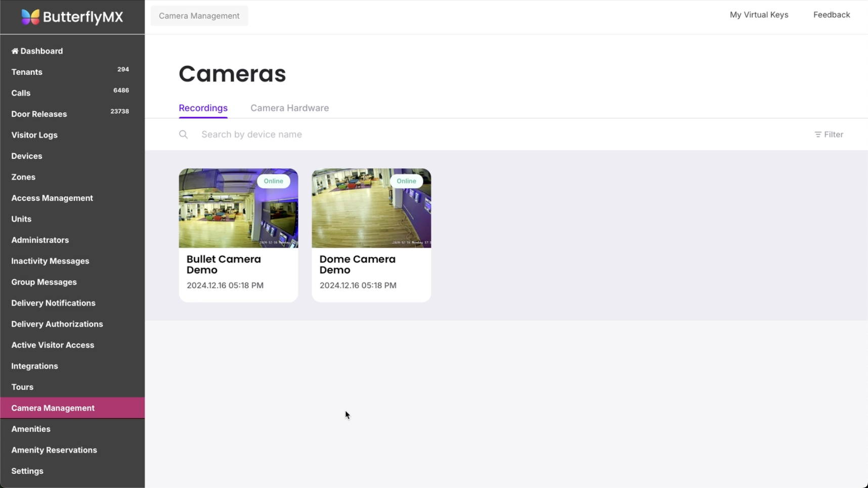Click the search magnifier icon

[x=184, y=135]
